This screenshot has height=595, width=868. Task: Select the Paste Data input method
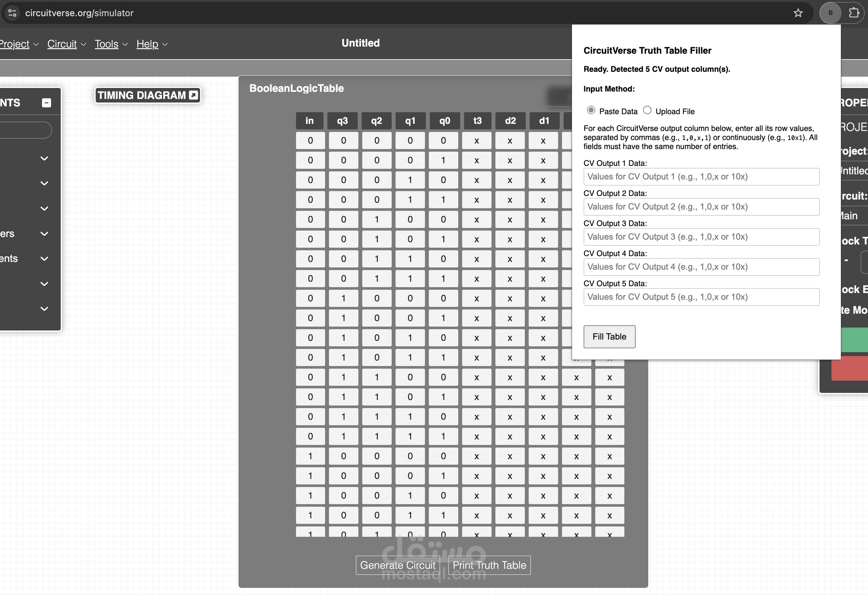tap(591, 110)
